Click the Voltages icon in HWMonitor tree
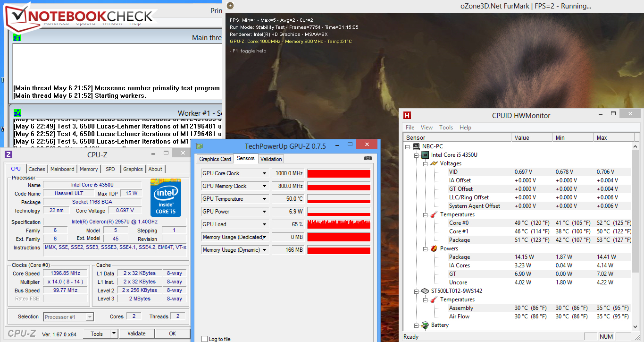This screenshot has width=644, height=342. pyautogui.click(x=434, y=163)
